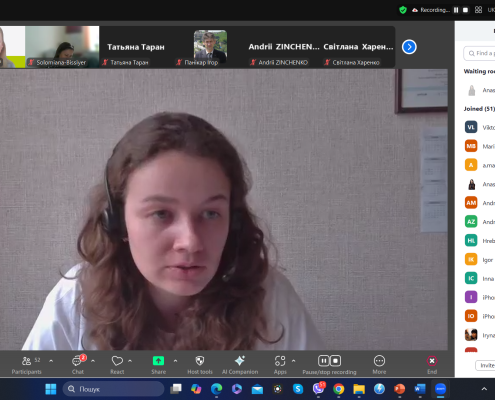Click the Find a participant search field
This screenshot has width=495, height=400.
point(479,53)
